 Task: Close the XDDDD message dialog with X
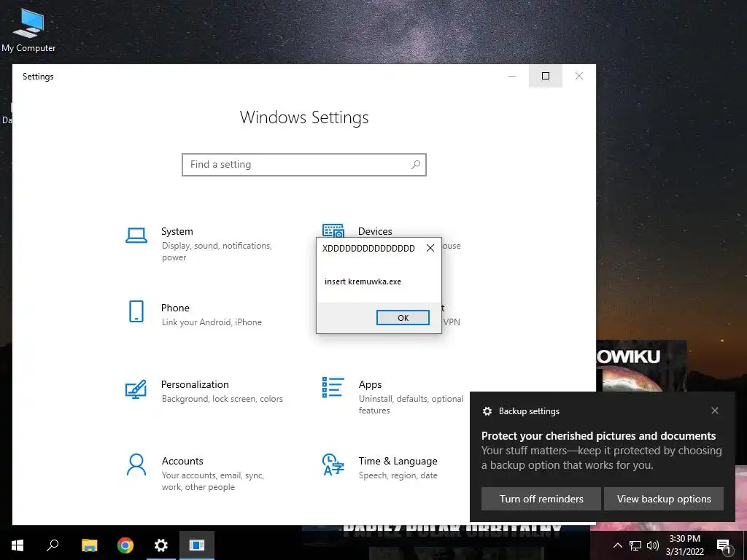430,248
